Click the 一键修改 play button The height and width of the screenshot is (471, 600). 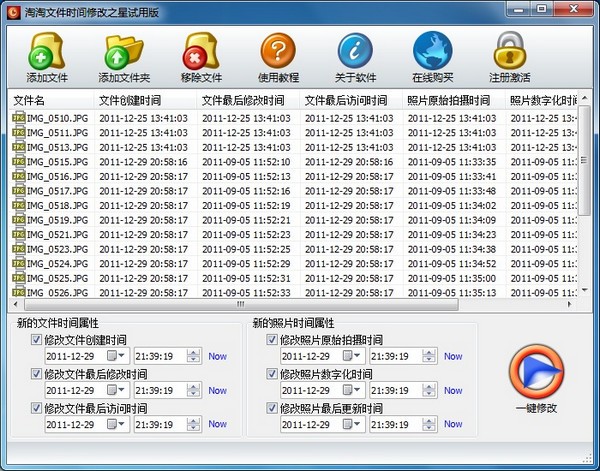click(x=536, y=372)
